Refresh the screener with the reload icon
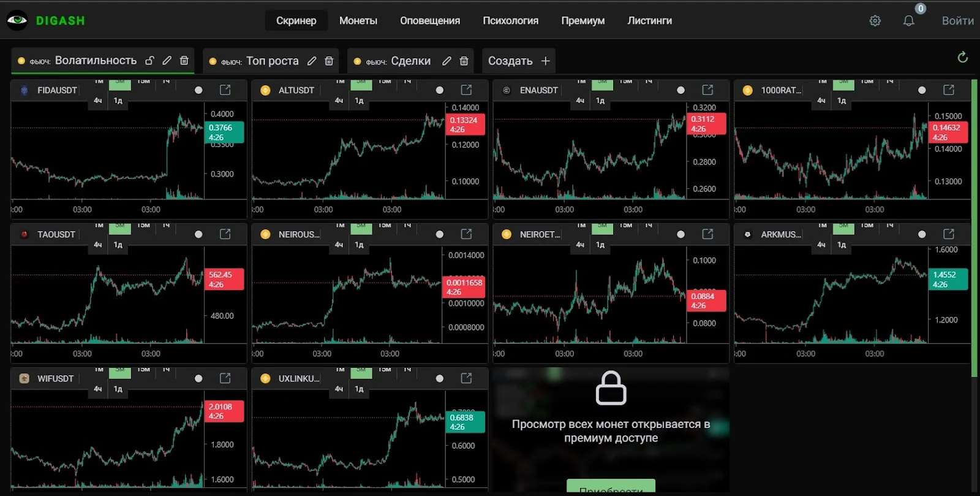Screen dimensions: 980x496 [x=963, y=57]
